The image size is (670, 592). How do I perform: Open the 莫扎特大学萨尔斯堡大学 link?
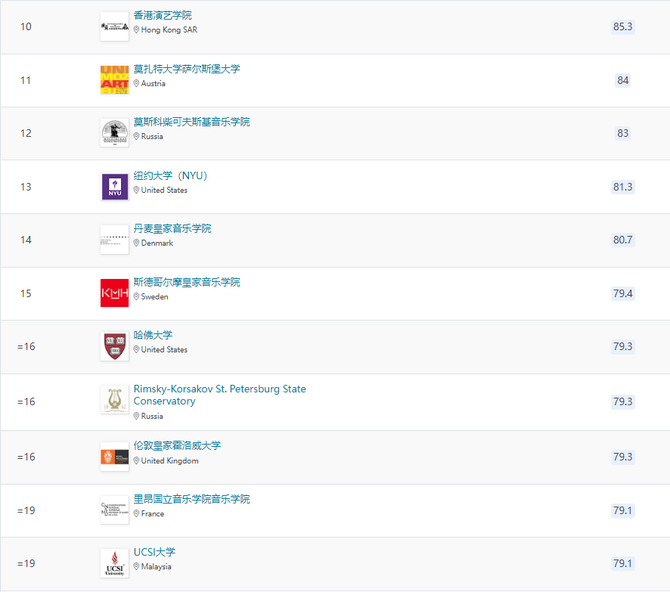(187, 69)
